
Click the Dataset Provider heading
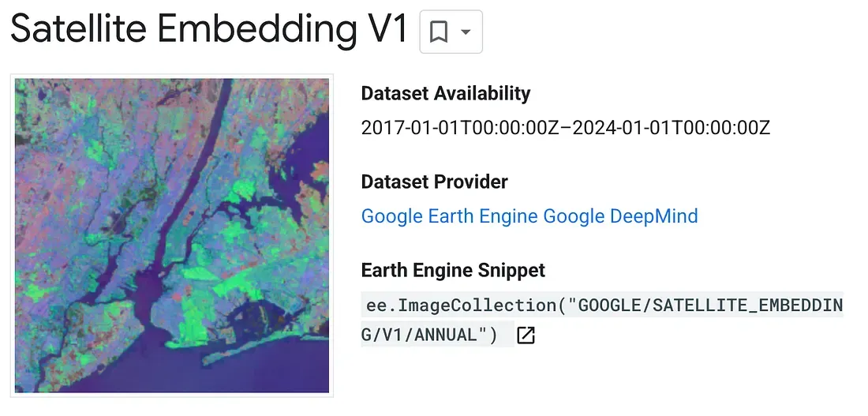click(434, 182)
